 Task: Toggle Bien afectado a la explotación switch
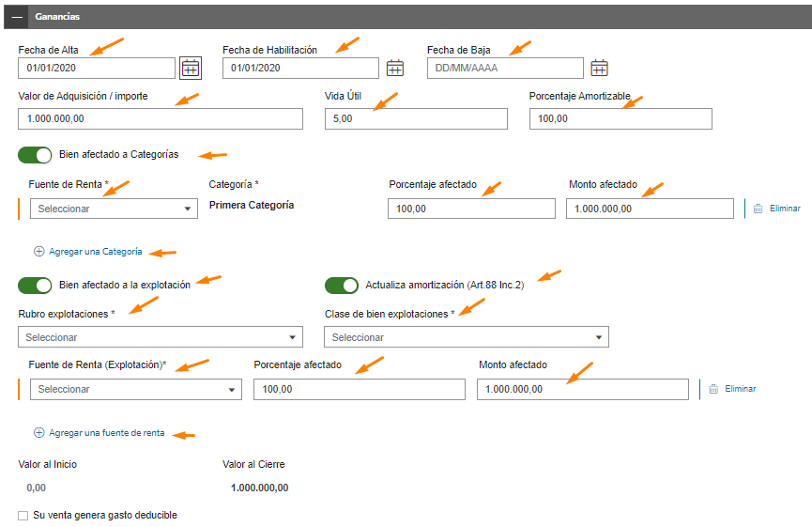[x=35, y=286]
